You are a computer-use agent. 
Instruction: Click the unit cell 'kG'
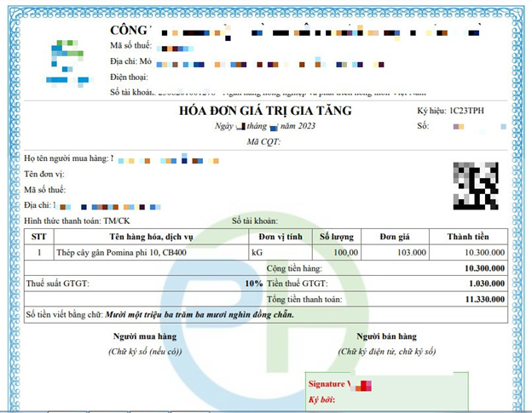(257, 252)
